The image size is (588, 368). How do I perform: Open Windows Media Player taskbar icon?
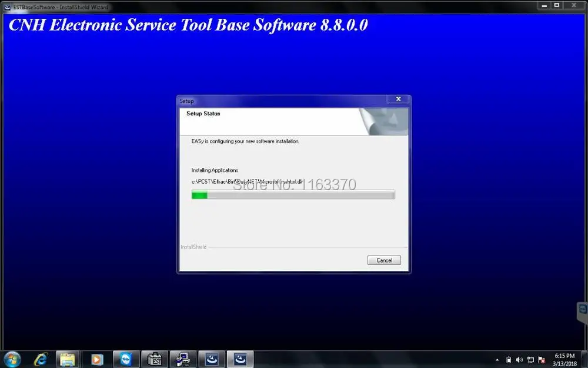pyautogui.click(x=97, y=359)
